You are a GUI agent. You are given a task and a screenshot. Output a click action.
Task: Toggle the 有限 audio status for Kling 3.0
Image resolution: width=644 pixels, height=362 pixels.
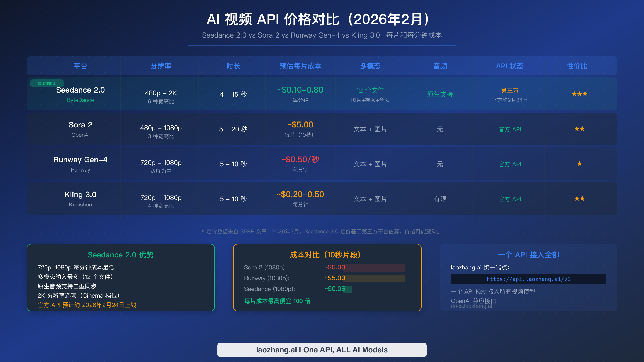tap(440, 199)
